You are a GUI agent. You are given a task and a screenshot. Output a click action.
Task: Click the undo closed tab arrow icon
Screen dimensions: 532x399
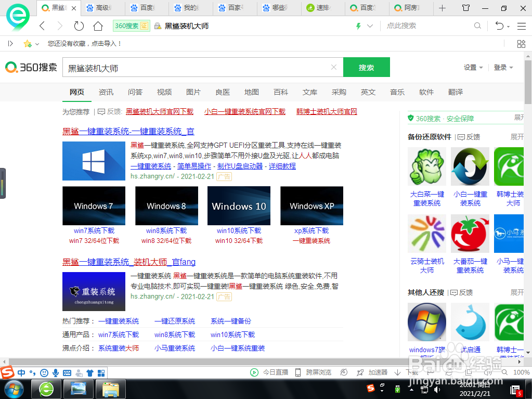[499, 26]
